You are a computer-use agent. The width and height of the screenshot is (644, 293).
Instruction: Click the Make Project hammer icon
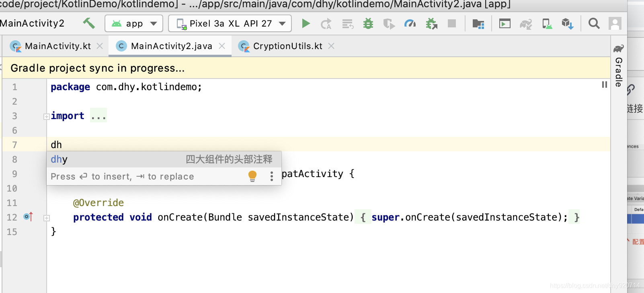pos(89,23)
